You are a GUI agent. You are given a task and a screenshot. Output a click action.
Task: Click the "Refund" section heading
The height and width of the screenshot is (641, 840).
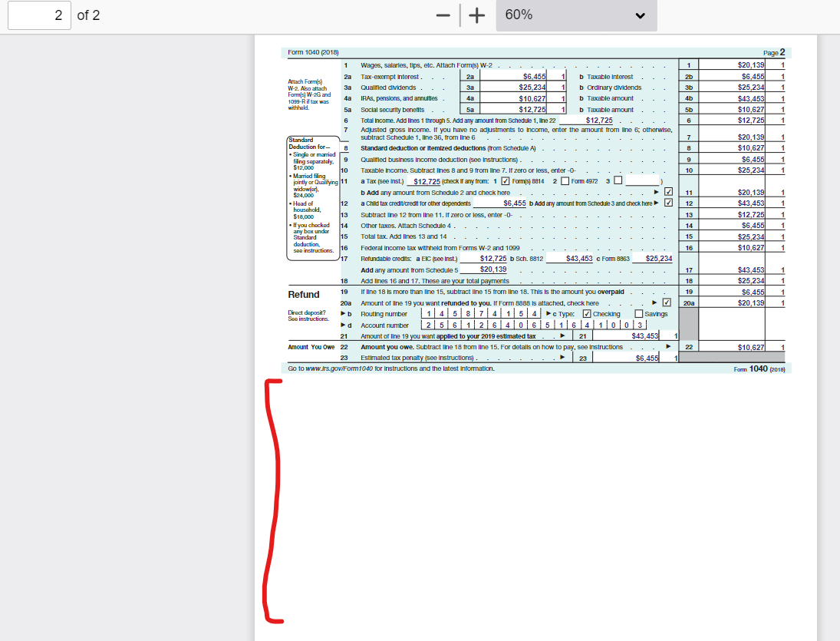[304, 295]
